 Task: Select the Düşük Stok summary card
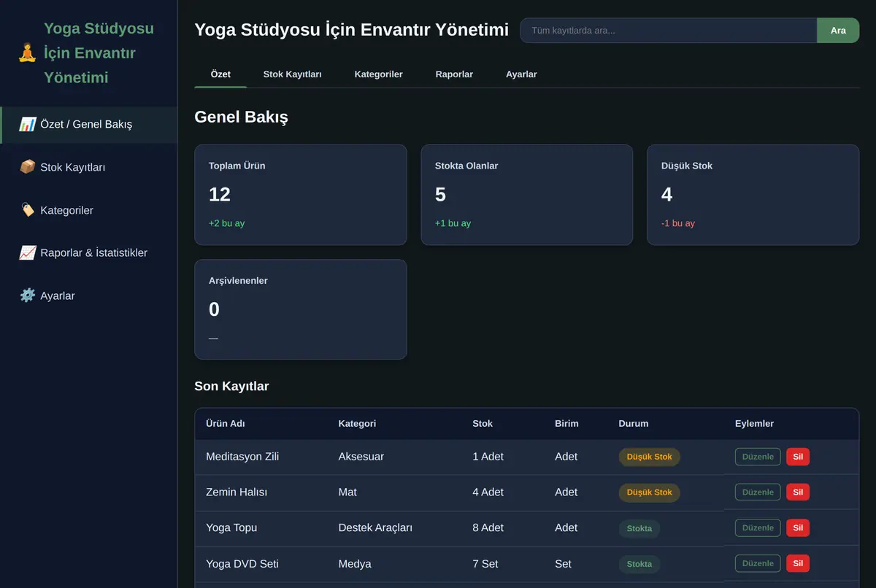point(753,195)
